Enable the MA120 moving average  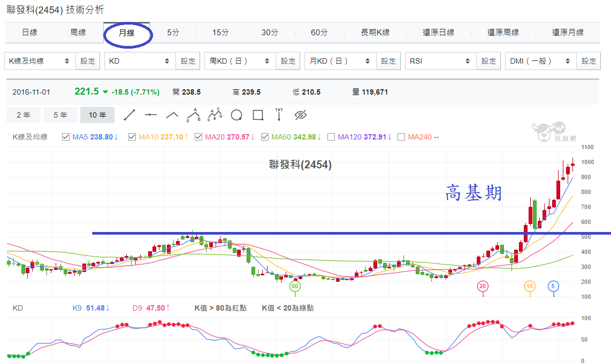(x=331, y=137)
